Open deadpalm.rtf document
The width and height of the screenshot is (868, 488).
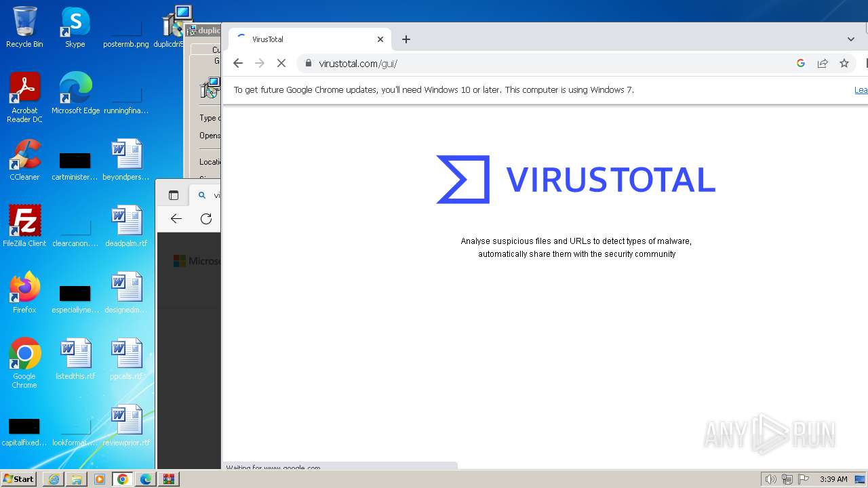pos(126,227)
